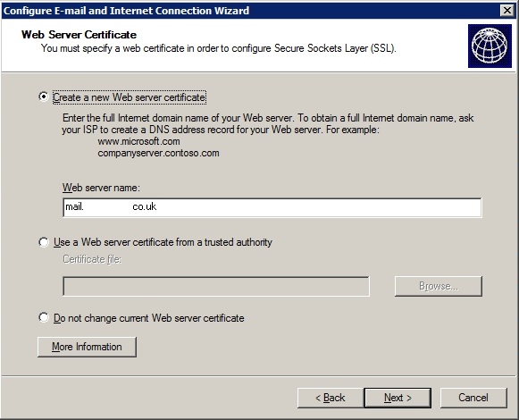Click the Web server name: label
Viewport: 519px width, 420px height.
101,188
